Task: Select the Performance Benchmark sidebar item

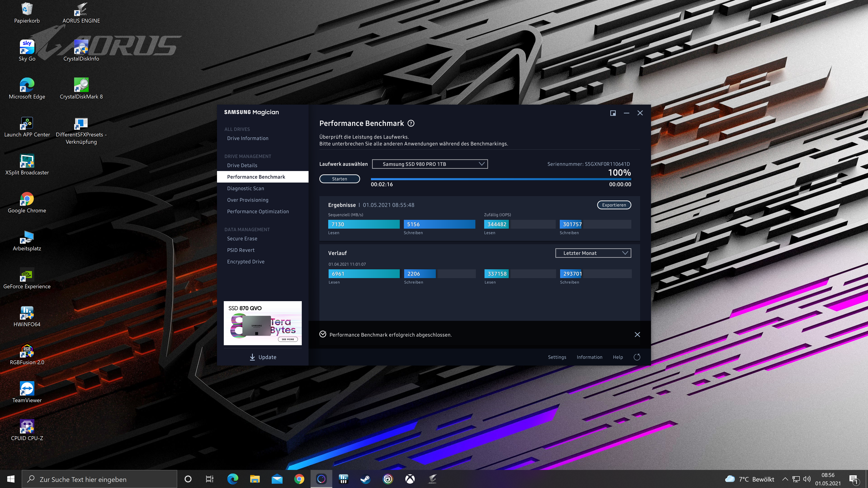Action: 263,177
